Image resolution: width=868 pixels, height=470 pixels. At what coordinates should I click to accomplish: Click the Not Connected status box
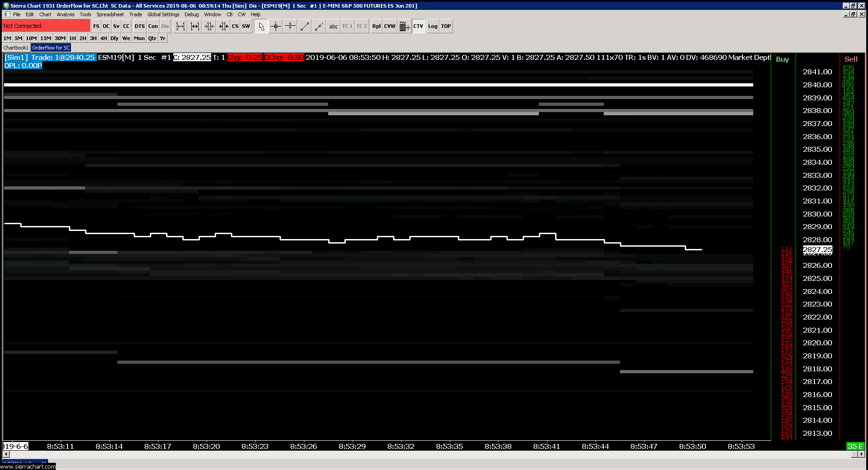tap(46, 26)
